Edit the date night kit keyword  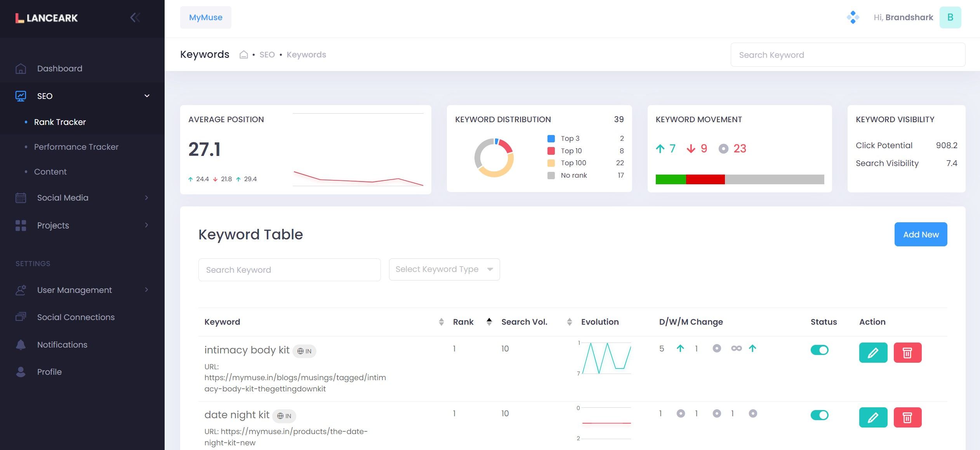click(873, 417)
